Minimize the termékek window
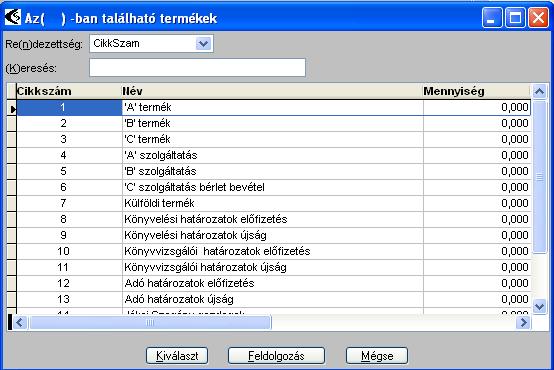 492,17
